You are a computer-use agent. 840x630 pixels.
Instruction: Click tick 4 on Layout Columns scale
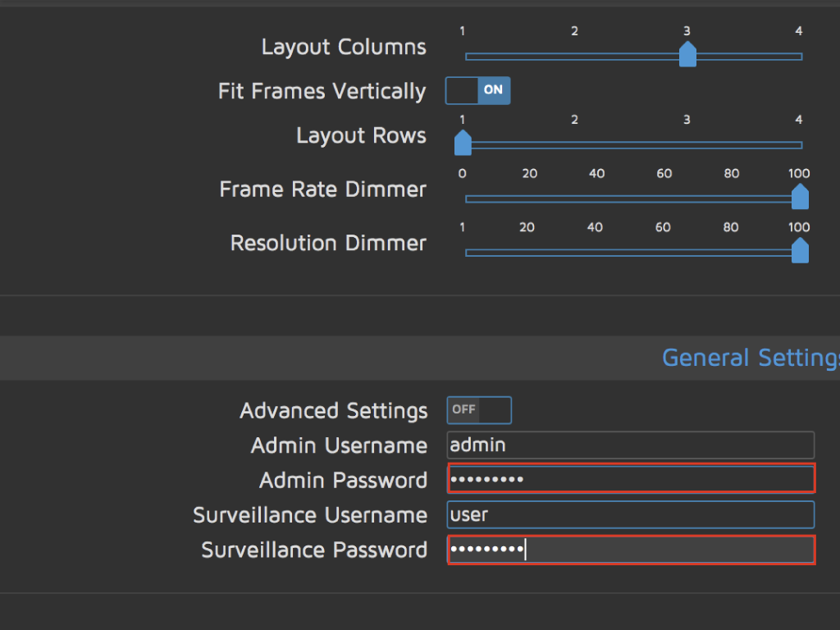coord(799,31)
